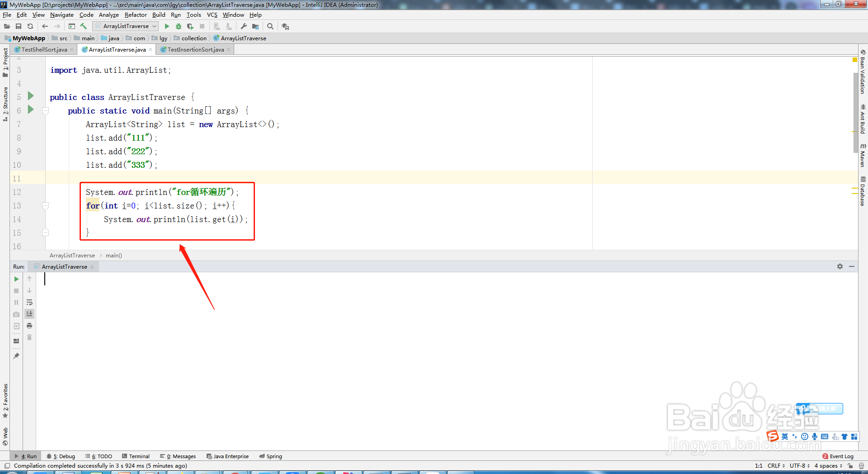Screen dimensions: 868x474
Task: Toggle the tool window bars icon in the status bar corner
Action: (x=7, y=465)
